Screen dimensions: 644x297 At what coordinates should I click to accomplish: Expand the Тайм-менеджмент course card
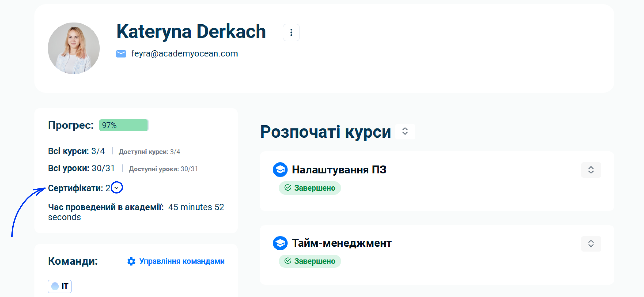[591, 243]
